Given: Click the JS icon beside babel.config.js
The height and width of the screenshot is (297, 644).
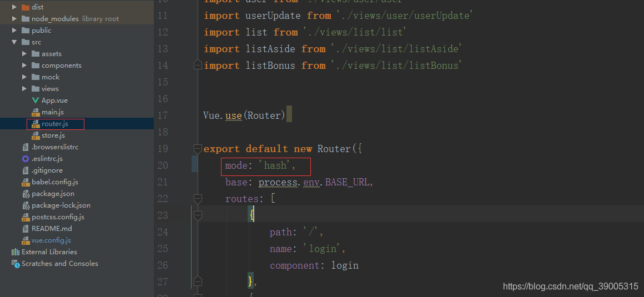Looking at the screenshot, I should [x=26, y=182].
